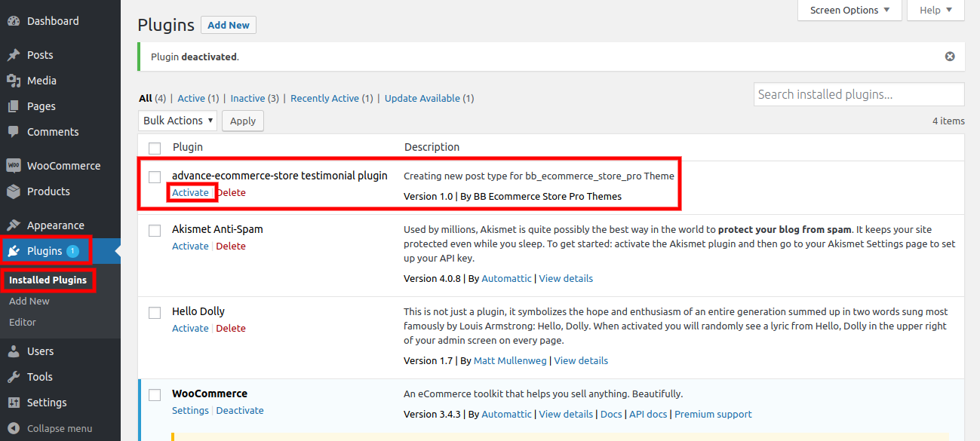Click the Dashboard gauge icon in sidebar
Viewport: 980px width, 441px height.
[14, 21]
